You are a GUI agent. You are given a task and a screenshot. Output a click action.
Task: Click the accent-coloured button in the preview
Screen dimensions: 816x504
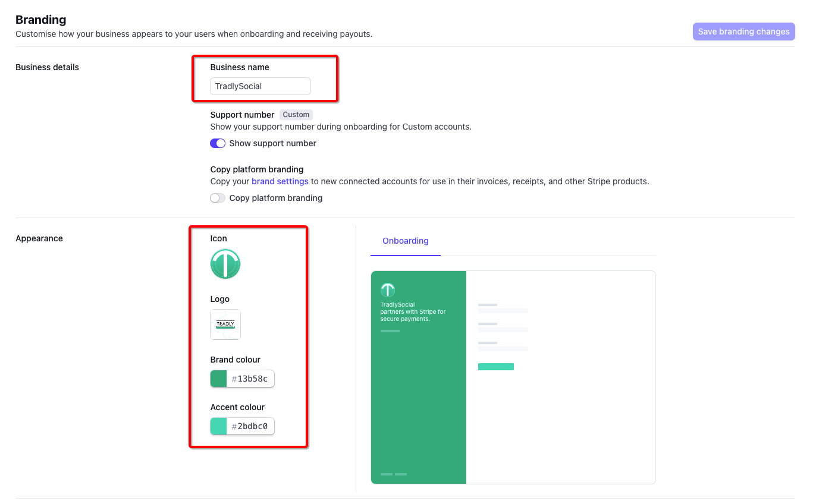point(495,367)
